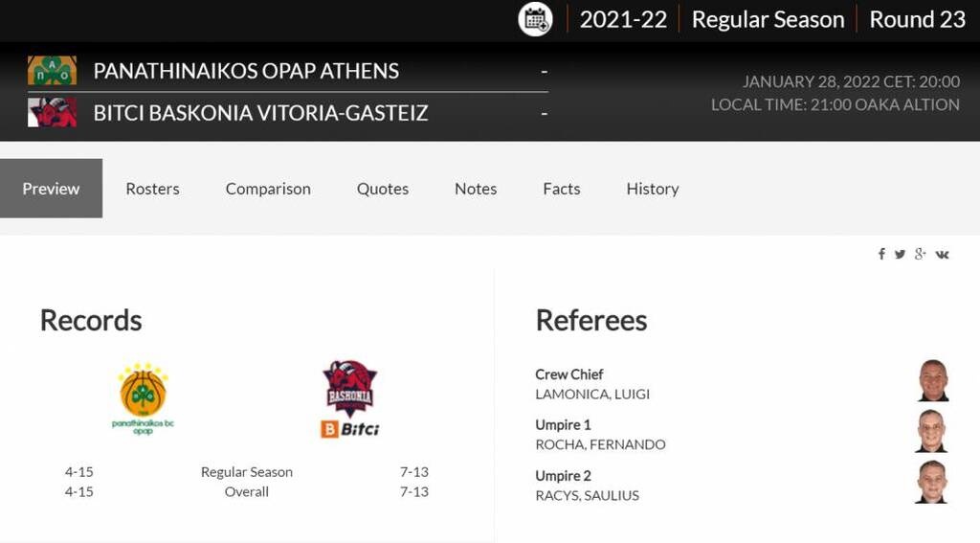View the Notes tab
This screenshot has height=543, width=980.
476,189
